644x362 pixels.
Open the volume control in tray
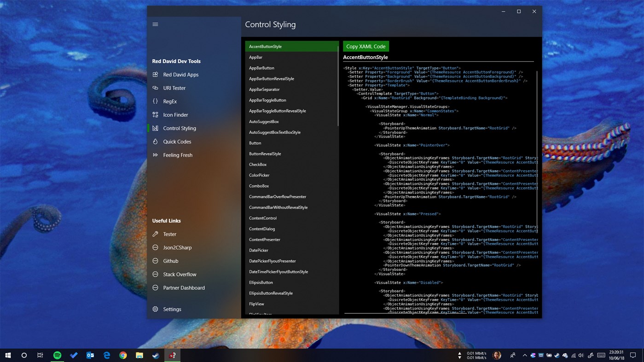coord(581,355)
